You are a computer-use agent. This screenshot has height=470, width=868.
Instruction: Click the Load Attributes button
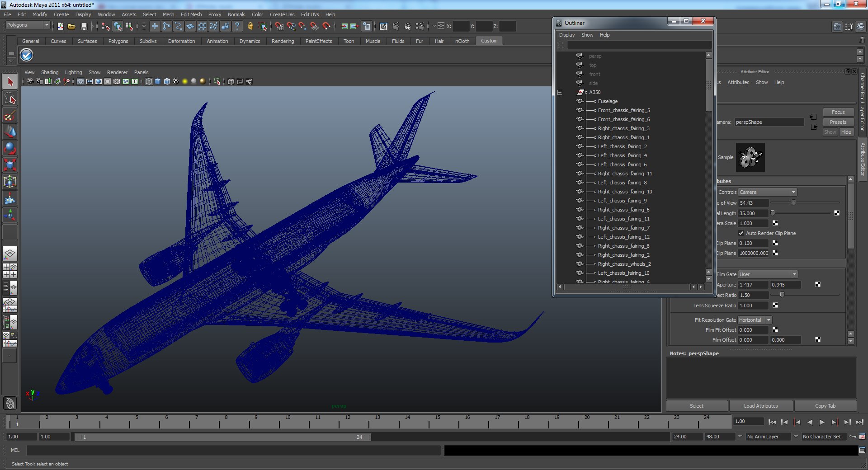tap(761, 406)
